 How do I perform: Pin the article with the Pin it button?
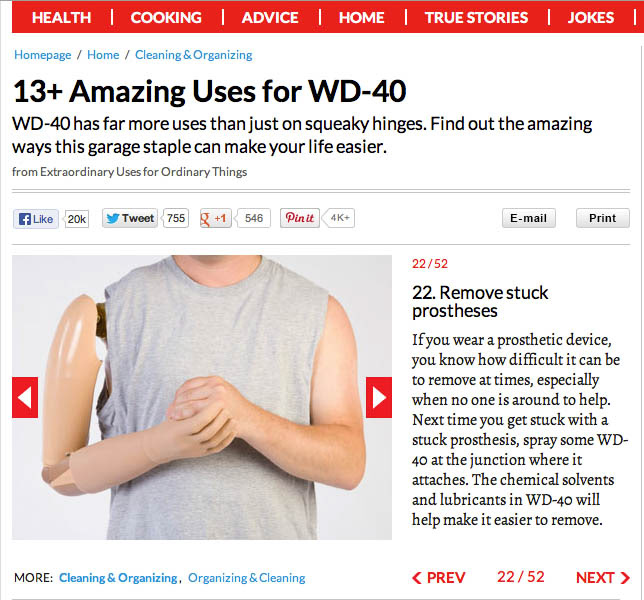click(299, 218)
